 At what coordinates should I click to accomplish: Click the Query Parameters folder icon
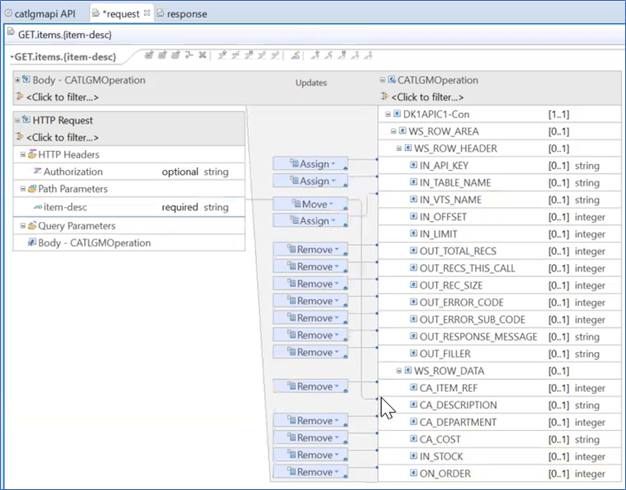coord(32,226)
